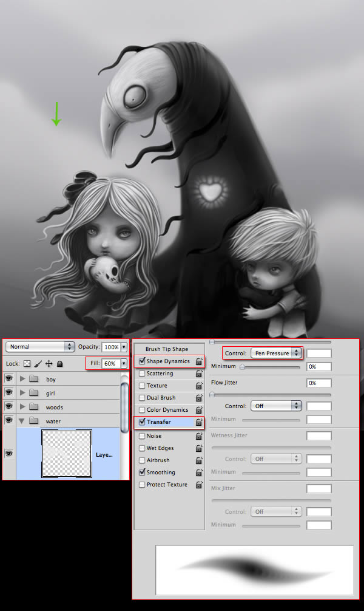Expand the woods layer group
The height and width of the screenshot is (611, 364).
[22, 407]
